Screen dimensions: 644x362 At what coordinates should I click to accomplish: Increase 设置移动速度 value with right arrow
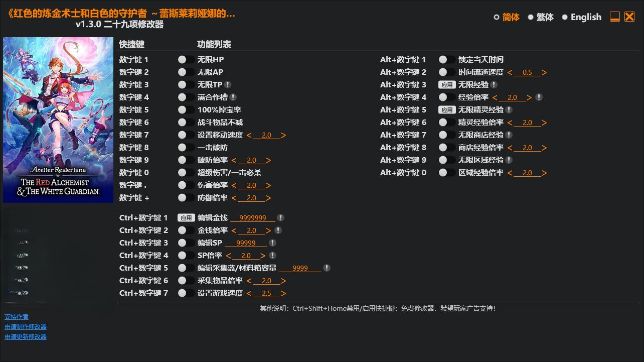pos(284,135)
